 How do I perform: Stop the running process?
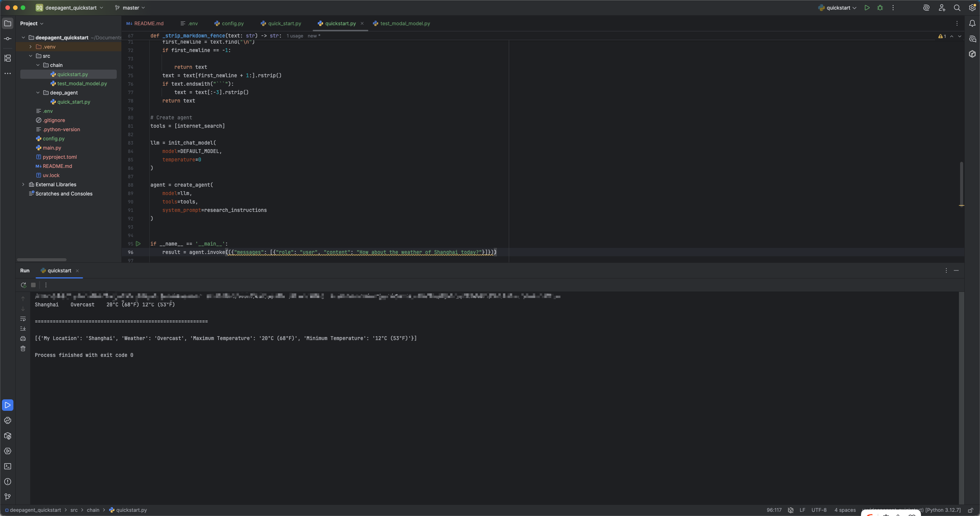coord(33,285)
